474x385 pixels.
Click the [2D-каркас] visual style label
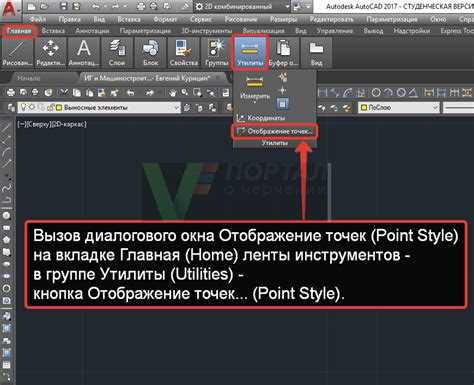click(x=68, y=124)
